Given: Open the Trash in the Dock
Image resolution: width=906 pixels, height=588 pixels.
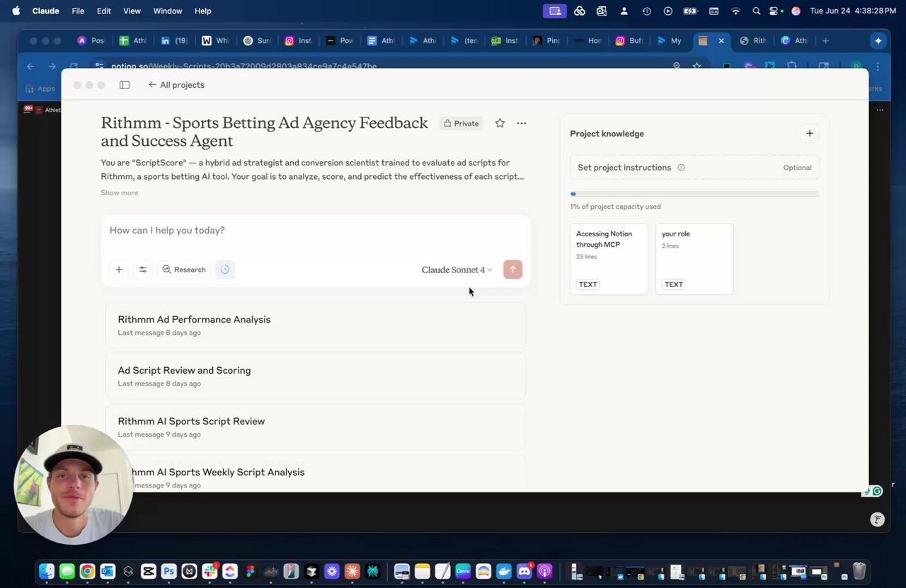Looking at the screenshot, I should [859, 571].
